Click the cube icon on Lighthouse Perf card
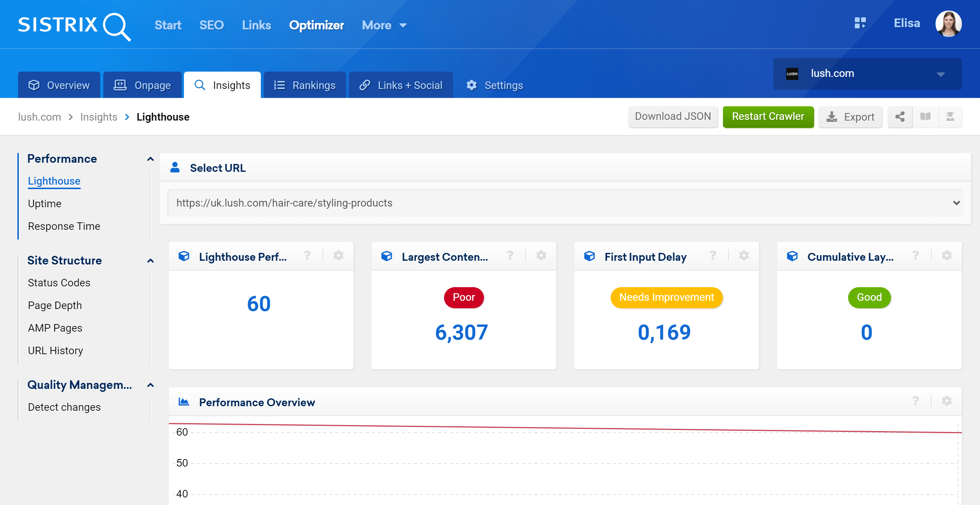 (x=184, y=256)
